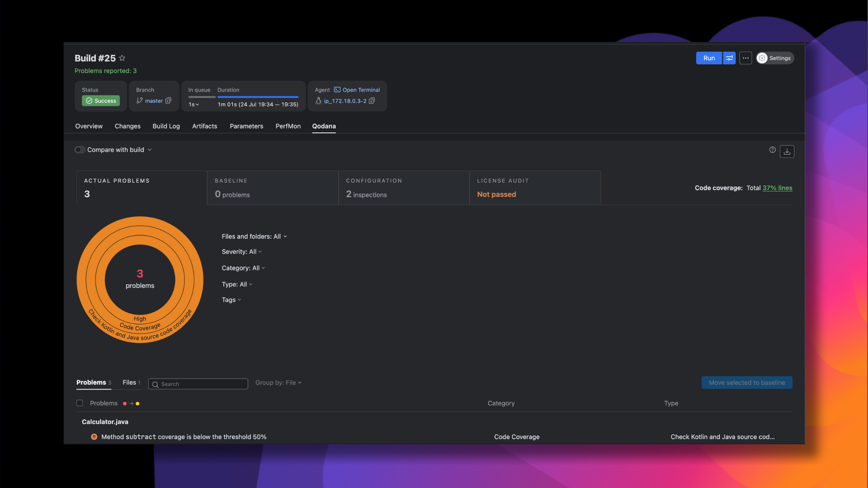The image size is (868, 488).
Task: Open the Severity filter dropdown
Action: (x=241, y=252)
